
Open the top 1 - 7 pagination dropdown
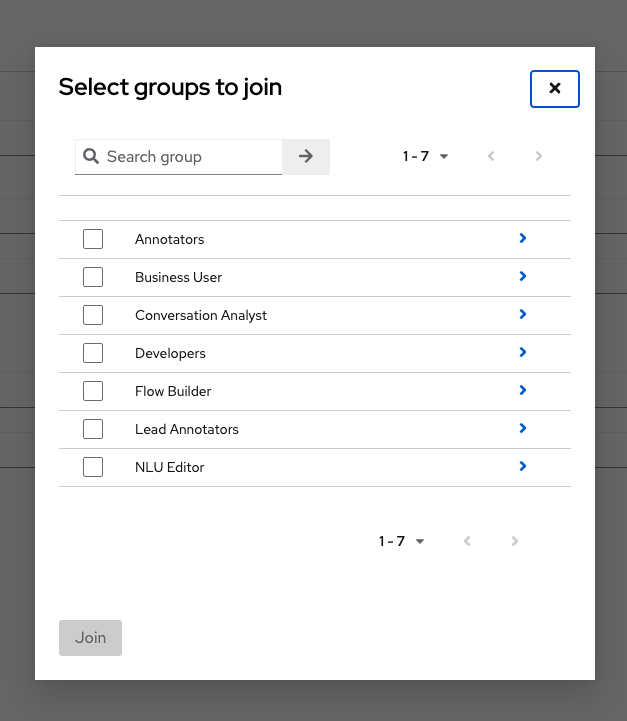click(425, 156)
